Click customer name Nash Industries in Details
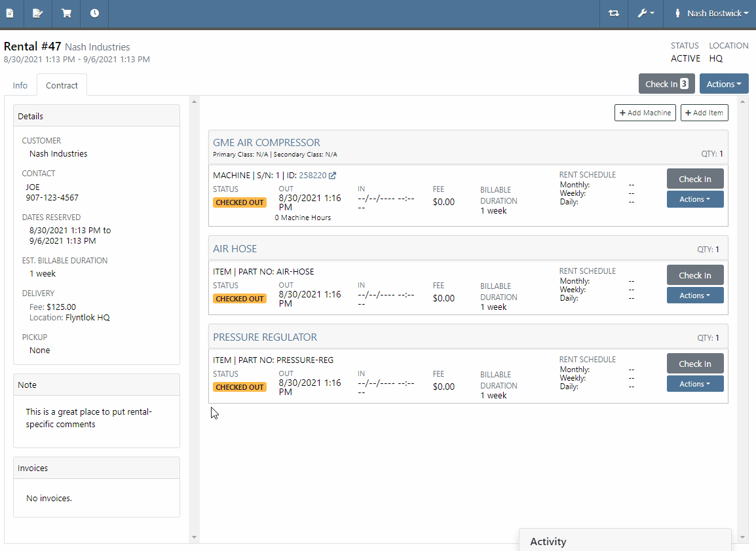Image resolution: width=756 pixels, height=551 pixels. pos(58,154)
